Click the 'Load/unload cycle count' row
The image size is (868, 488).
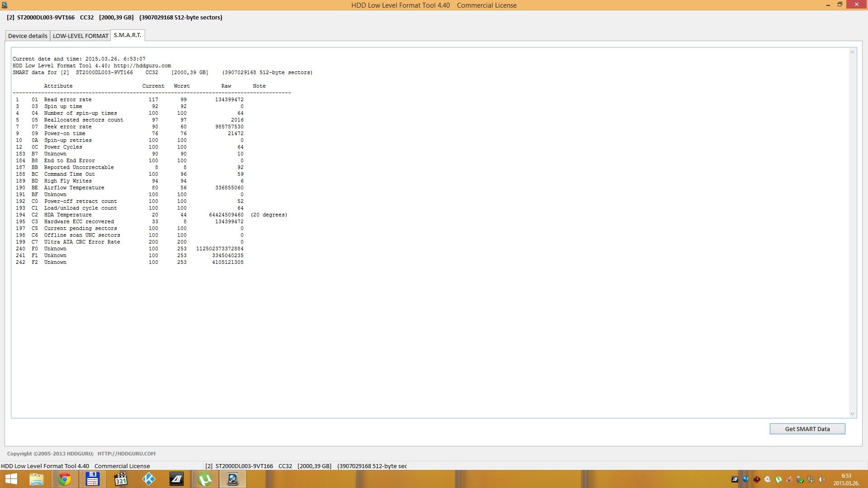tap(130, 208)
